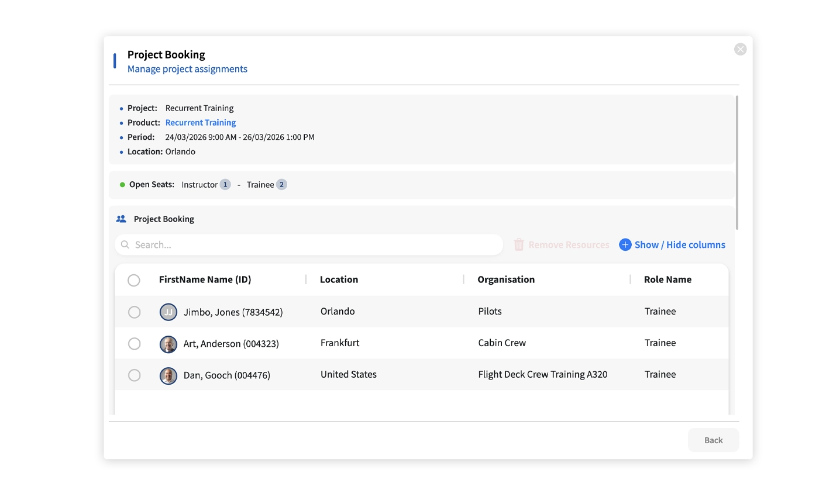Screen dimensions: 819x504
Task: Select the Art, Anderson row checkbox
Action: (135, 344)
